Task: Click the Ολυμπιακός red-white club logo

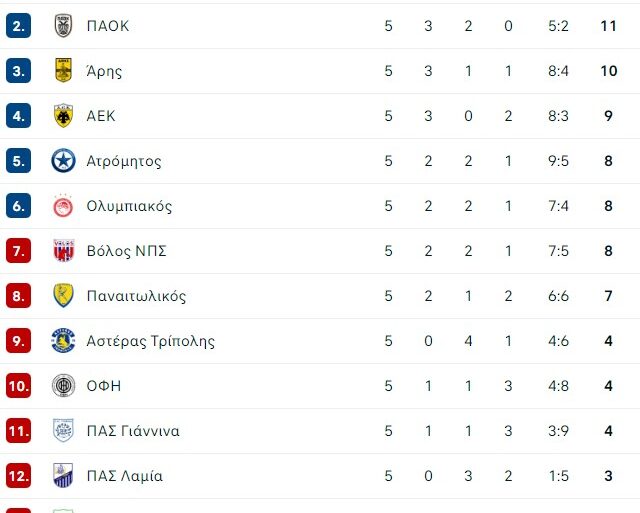Action: pyautogui.click(x=63, y=206)
